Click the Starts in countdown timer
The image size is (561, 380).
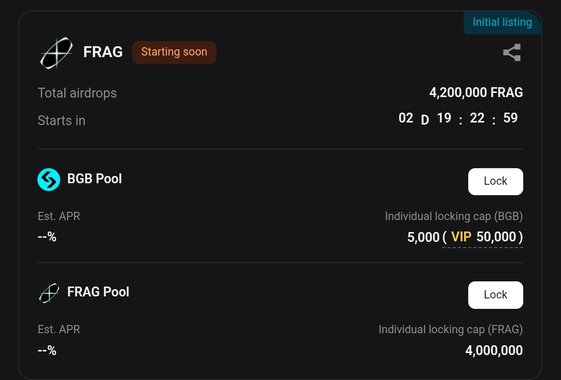pos(458,118)
